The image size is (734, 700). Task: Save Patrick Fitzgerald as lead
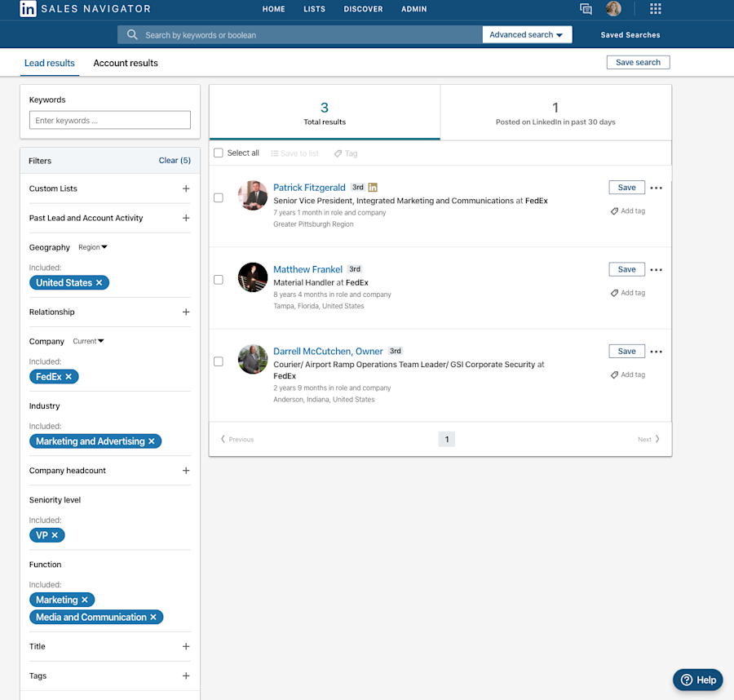627,188
